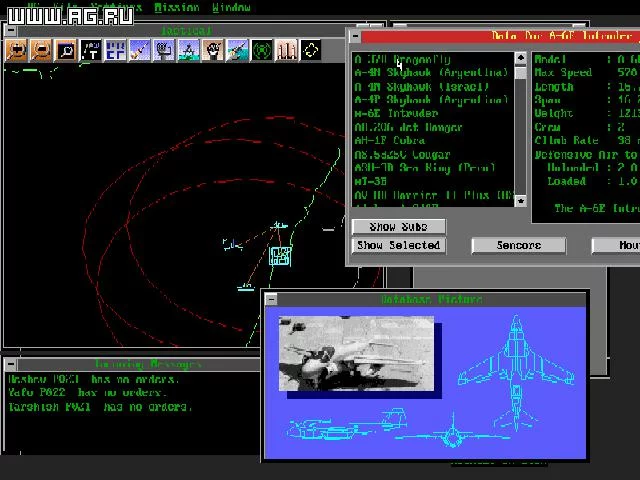
Task: Click the yellow dashed circle icon
Action: 311,51
